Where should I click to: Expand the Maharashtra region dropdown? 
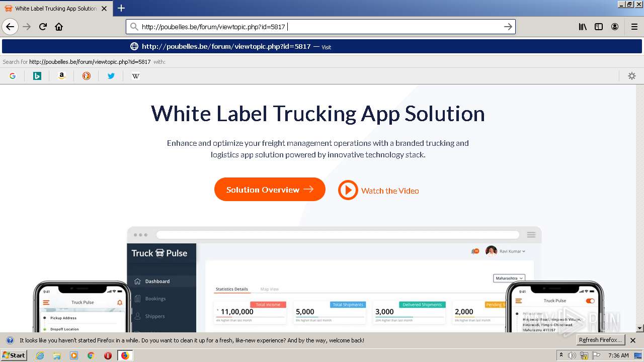point(509,278)
